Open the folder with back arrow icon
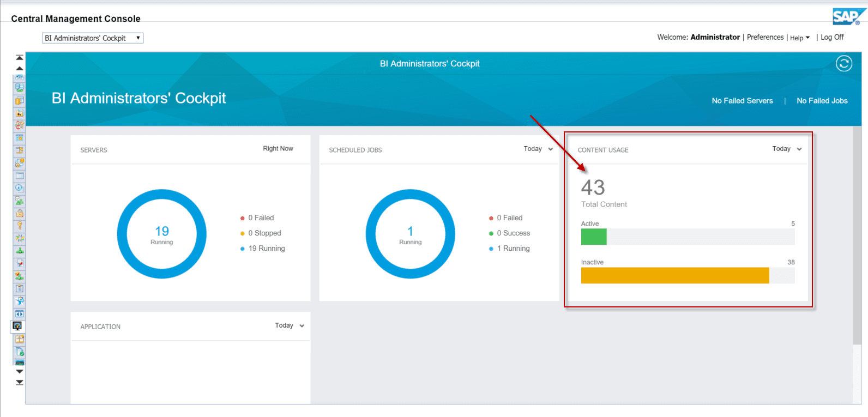The image size is (868, 417). coord(20,113)
